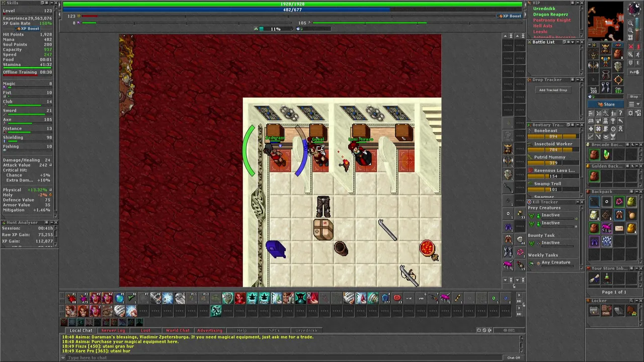
Task: Switch to the Advertising chat tab
Action: click(x=210, y=330)
